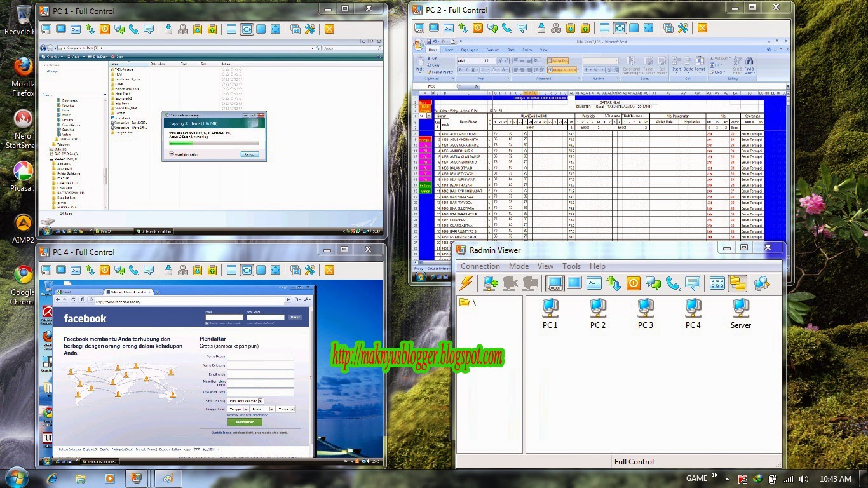Image resolution: width=868 pixels, height=488 pixels.
Task: Select PC 4 computer in Radmin Viewer
Action: [x=693, y=314]
